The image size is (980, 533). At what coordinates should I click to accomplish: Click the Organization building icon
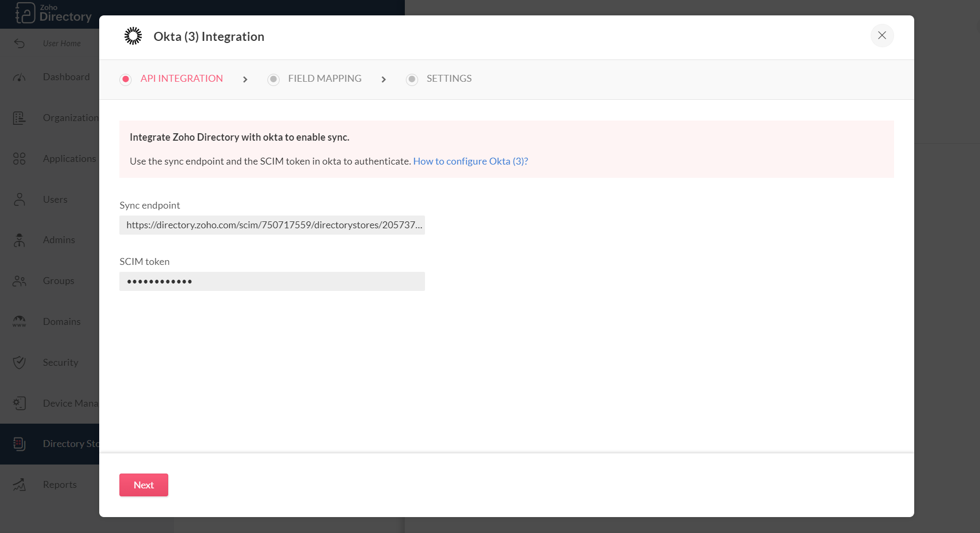[20, 118]
